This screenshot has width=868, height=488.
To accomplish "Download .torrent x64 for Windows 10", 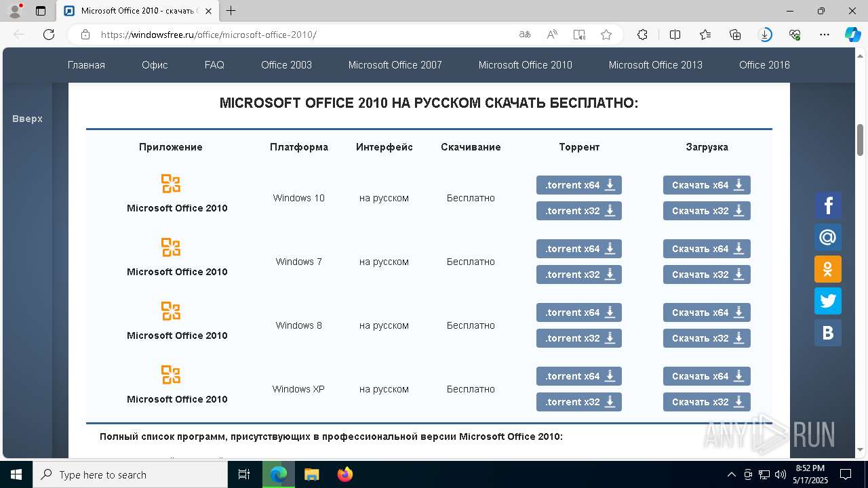I will [x=579, y=185].
